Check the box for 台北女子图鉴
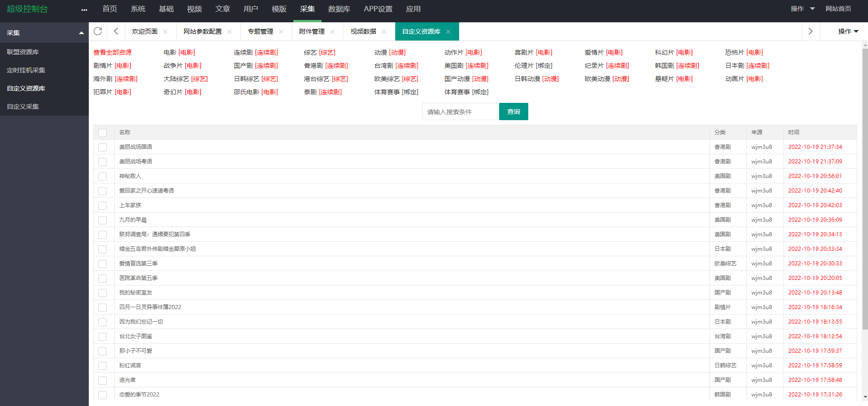The width and height of the screenshot is (868, 406). click(102, 336)
